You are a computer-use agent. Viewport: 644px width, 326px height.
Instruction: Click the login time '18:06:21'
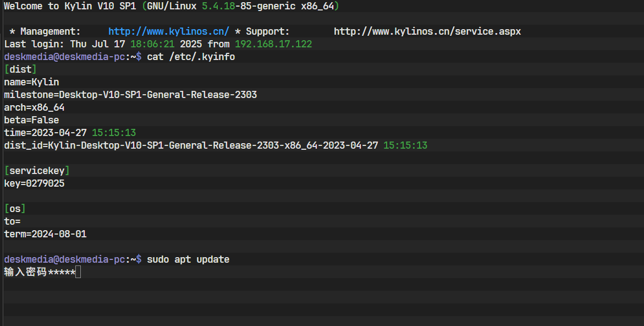152,44
